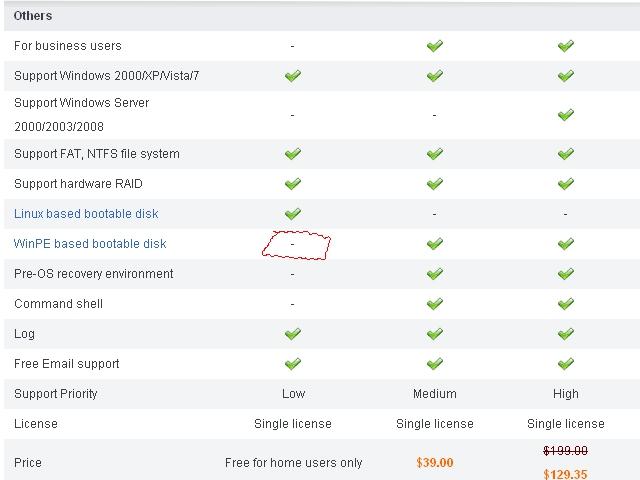Click the Others section header

point(33,16)
